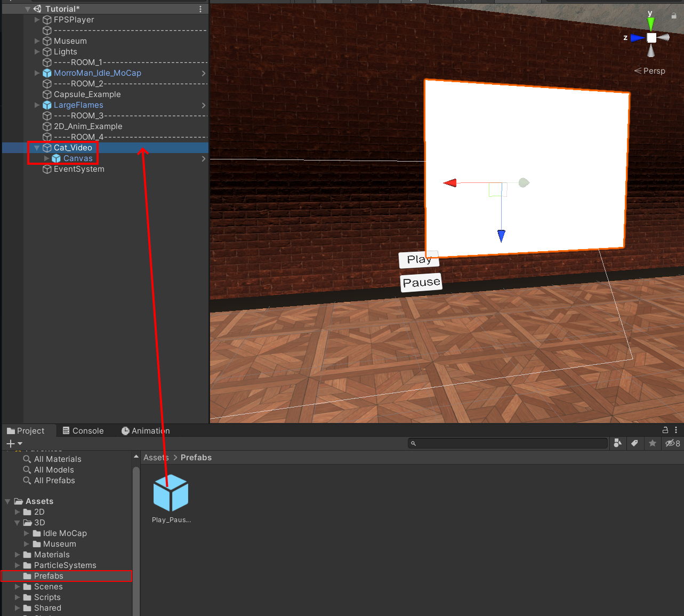684x616 pixels.
Task: Click the red X axis move handle arrow
Action: tap(450, 183)
